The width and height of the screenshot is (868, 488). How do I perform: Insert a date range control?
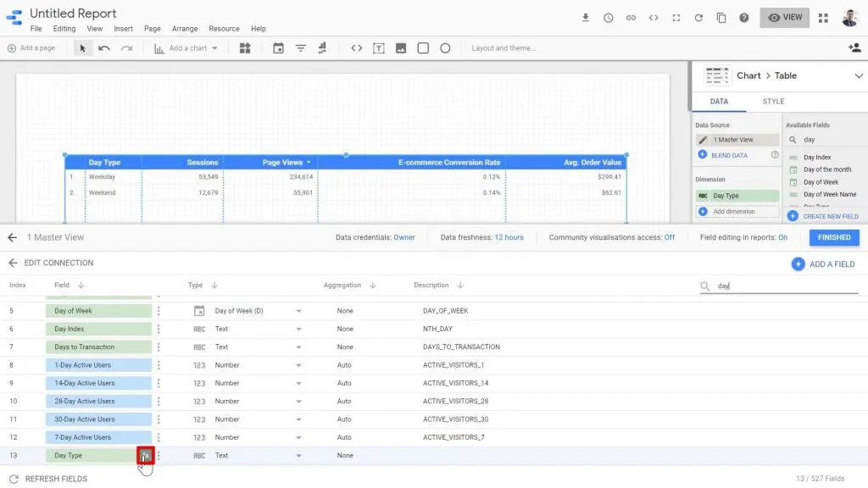(x=277, y=47)
